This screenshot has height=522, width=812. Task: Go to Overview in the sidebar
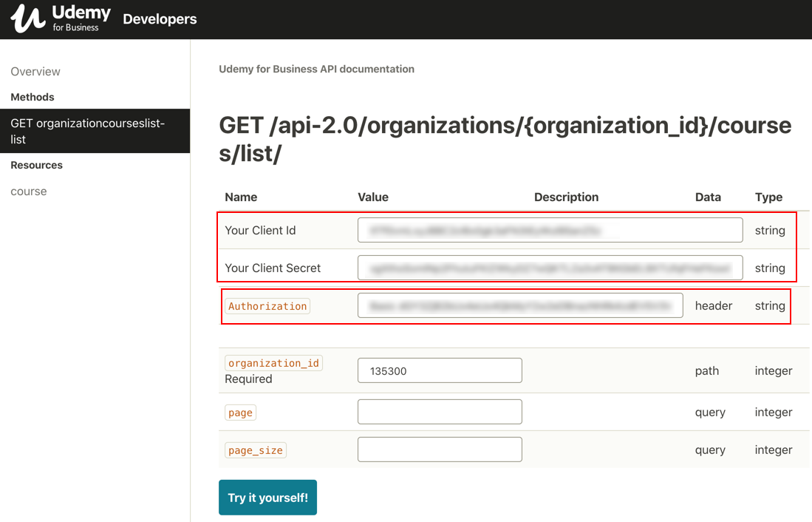(x=35, y=72)
